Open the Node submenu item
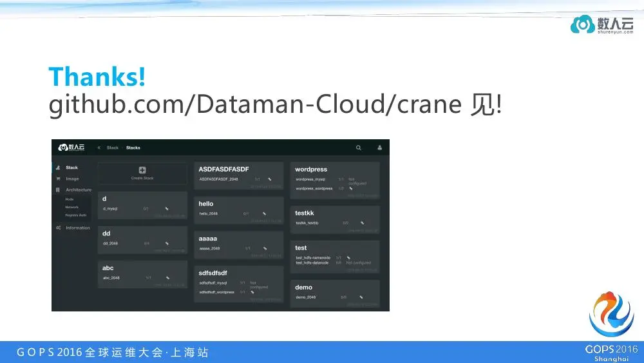 pos(70,199)
